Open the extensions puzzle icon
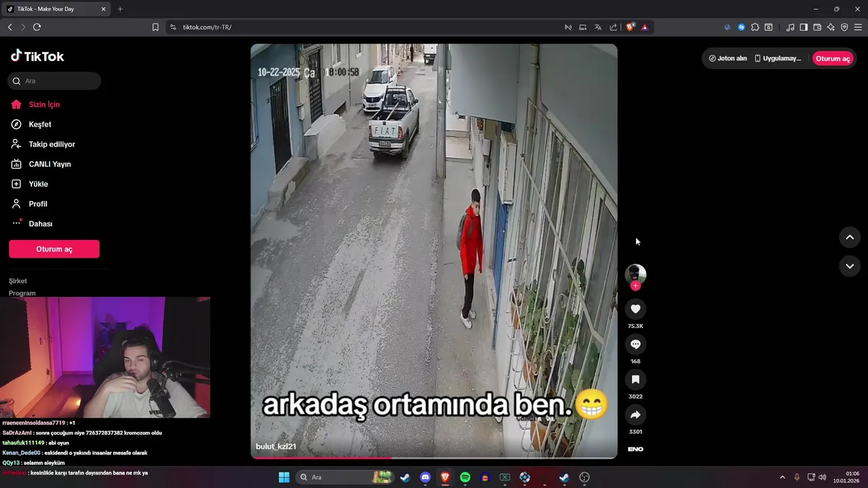The height and width of the screenshot is (488, 868). point(755,27)
